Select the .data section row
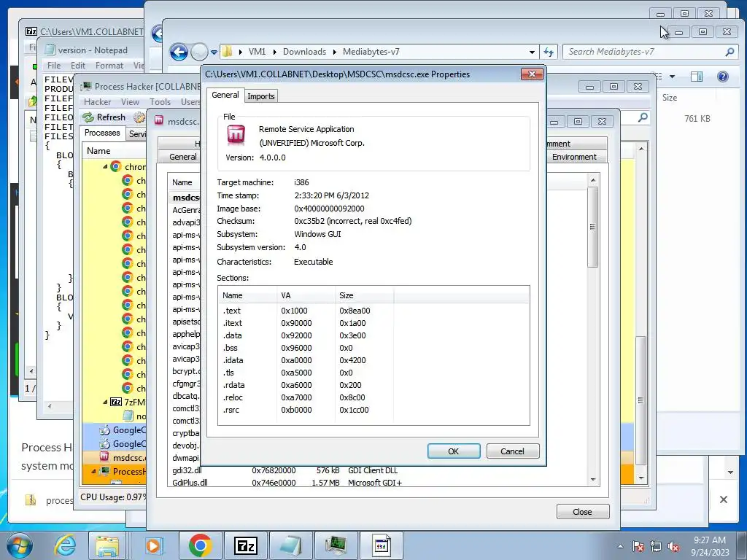 373,335
